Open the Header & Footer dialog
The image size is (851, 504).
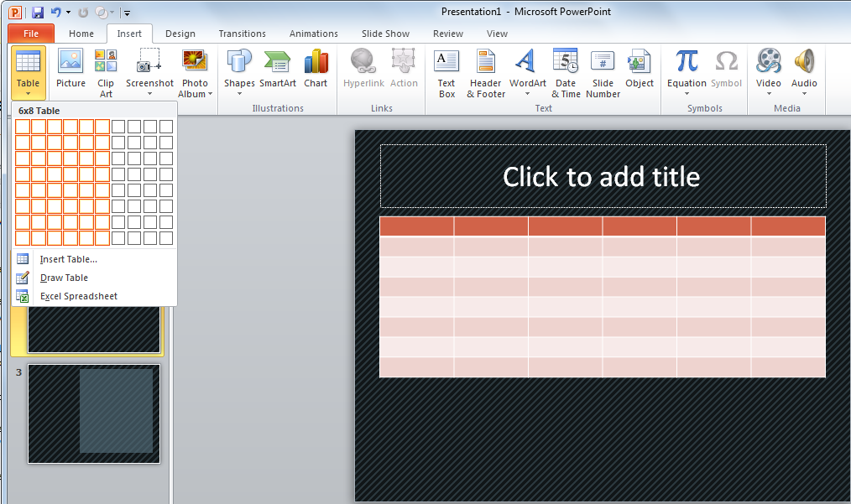coord(486,71)
